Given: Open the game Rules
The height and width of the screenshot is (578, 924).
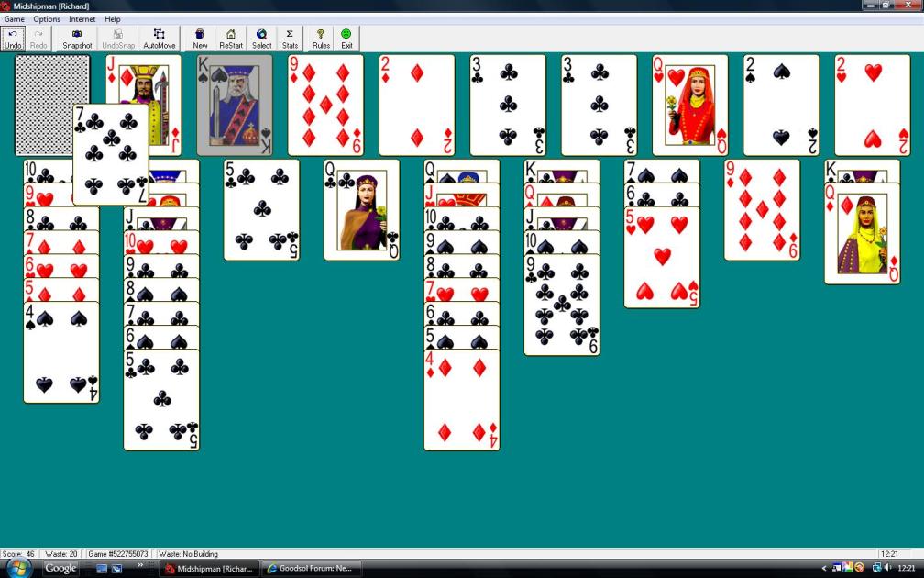Looking at the screenshot, I should point(321,39).
